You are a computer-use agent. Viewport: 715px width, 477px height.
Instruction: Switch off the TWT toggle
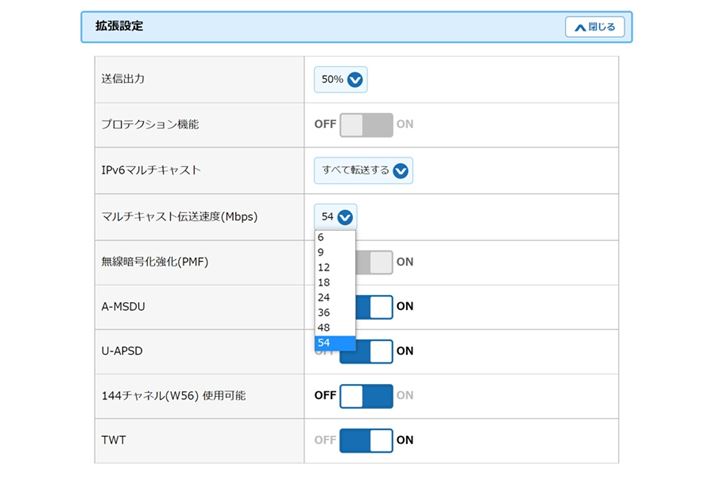tap(366, 440)
